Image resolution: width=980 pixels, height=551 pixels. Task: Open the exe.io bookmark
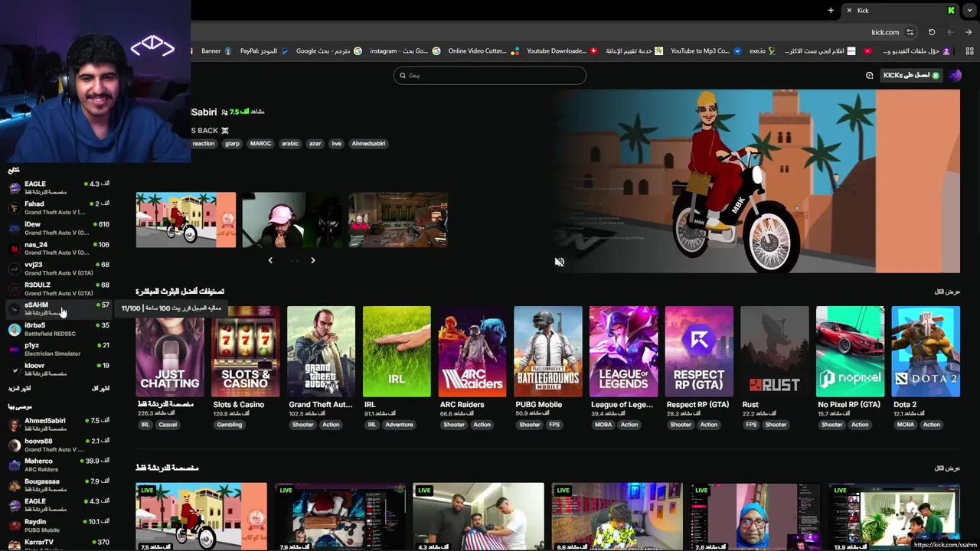pos(763,51)
